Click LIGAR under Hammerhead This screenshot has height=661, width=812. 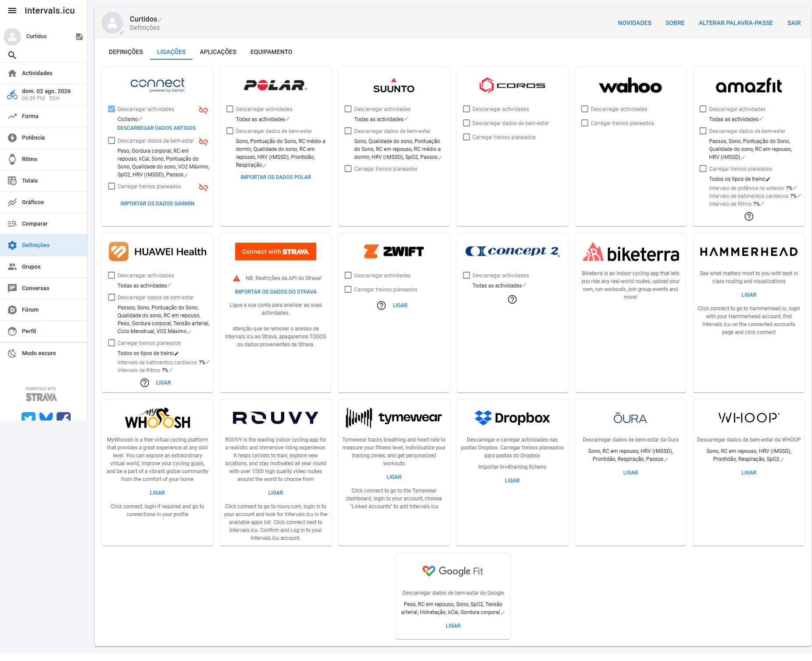(749, 295)
